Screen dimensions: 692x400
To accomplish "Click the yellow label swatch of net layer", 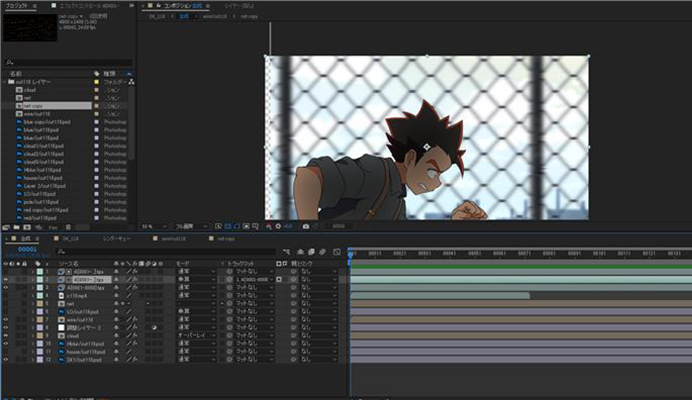I will 41,304.
